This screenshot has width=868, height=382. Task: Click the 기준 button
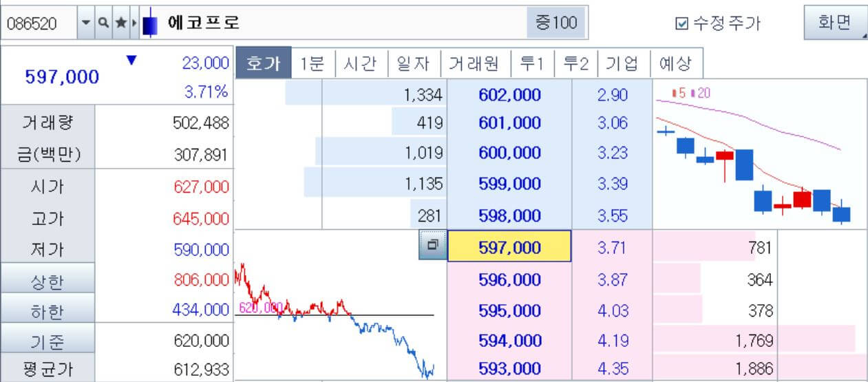point(47,341)
